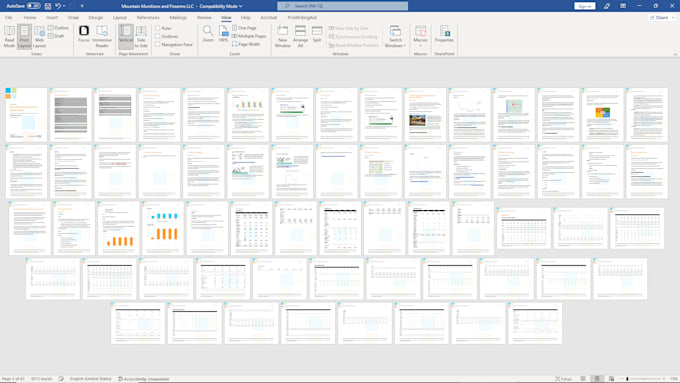
Task: Split the document window
Action: (x=317, y=34)
